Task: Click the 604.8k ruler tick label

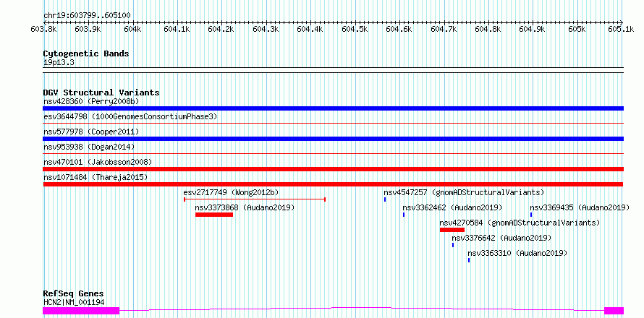Action: pyautogui.click(x=488, y=29)
